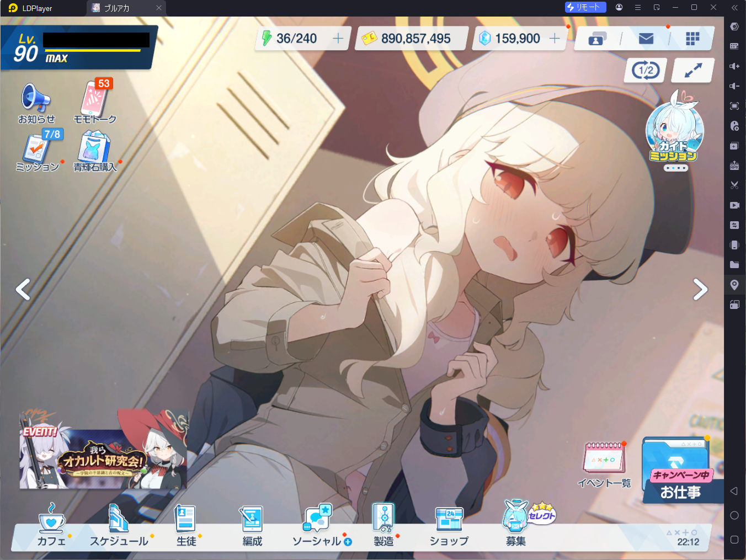Open 編成 formation screen
Image resolution: width=746 pixels, height=560 pixels.
[x=252, y=525]
